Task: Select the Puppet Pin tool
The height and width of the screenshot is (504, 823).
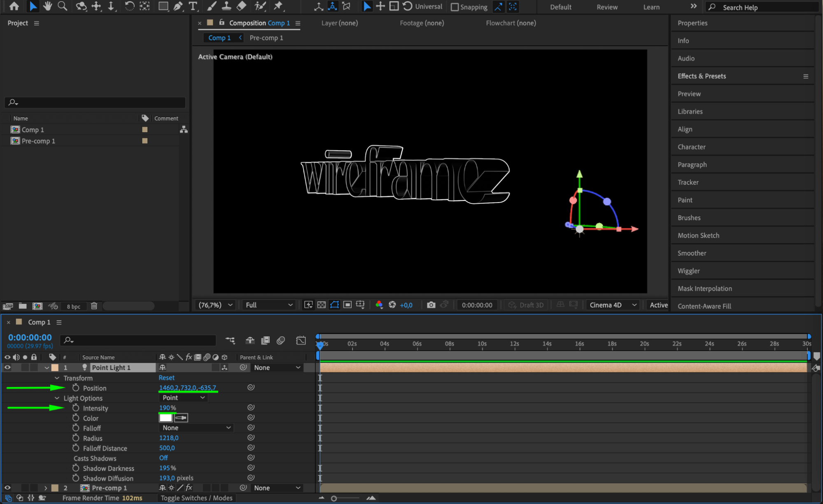Action: click(x=278, y=6)
